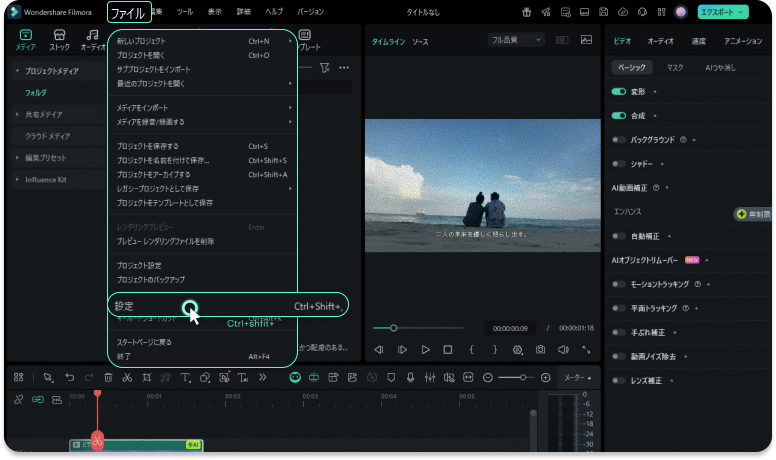Open the フル品質 preview quality dropdown
The image size is (776, 460).
(x=516, y=40)
